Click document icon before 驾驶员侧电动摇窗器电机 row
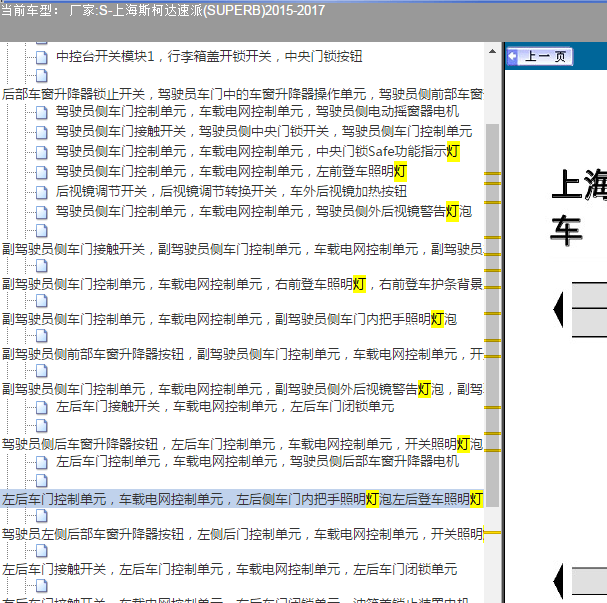The image size is (607, 603). (x=42, y=112)
